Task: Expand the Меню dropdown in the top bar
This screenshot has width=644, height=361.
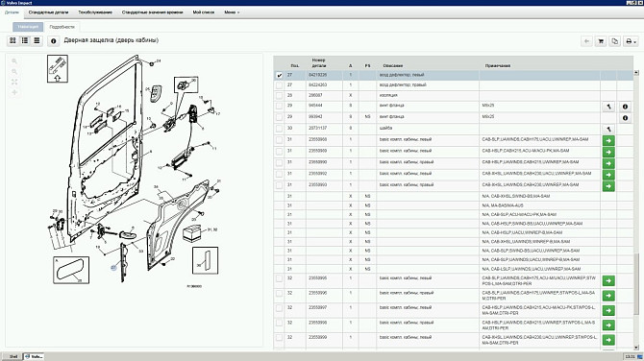Action: 232,12
